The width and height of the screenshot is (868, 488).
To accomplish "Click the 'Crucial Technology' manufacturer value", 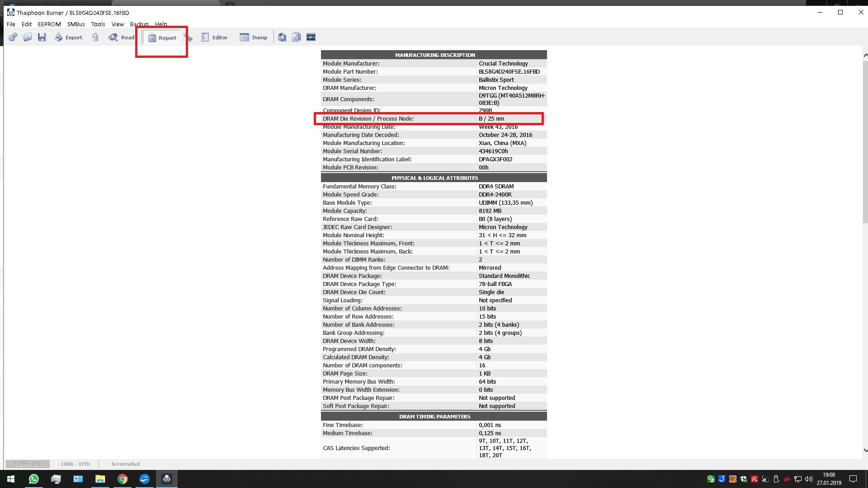I will [503, 64].
